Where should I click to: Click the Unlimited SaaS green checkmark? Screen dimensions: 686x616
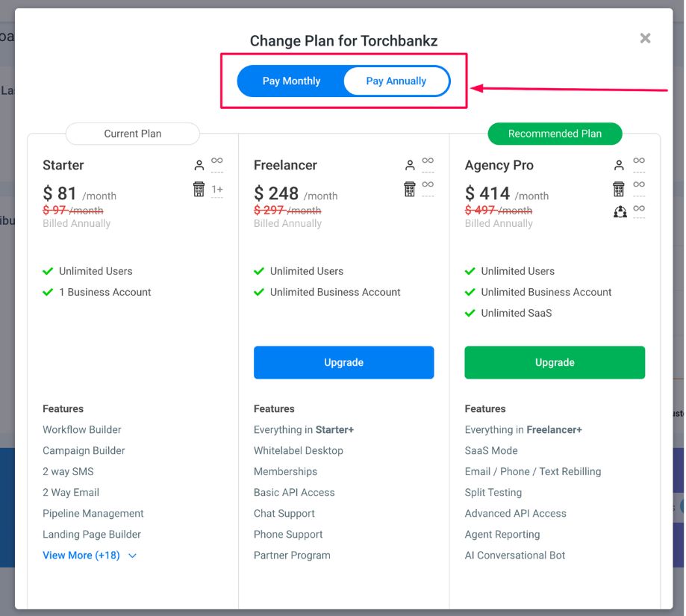470,313
